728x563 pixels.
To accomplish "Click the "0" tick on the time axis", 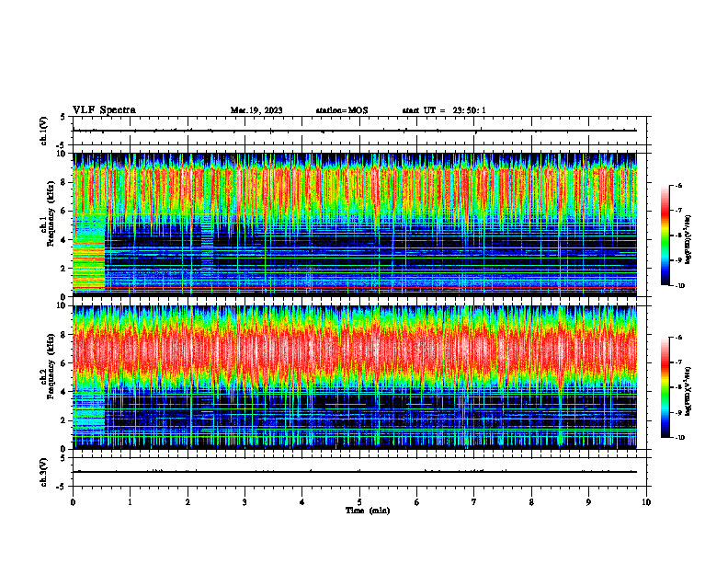I will (73, 502).
